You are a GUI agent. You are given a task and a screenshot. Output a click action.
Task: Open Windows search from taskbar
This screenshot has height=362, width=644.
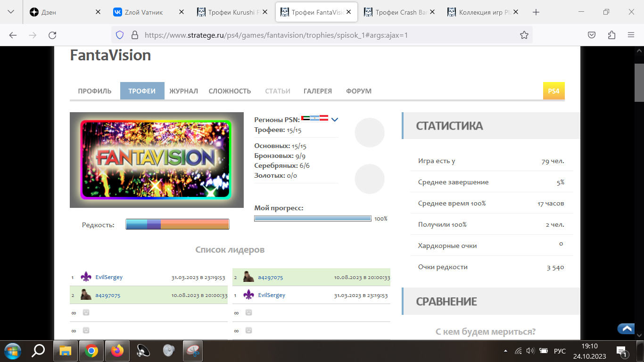coord(38,351)
